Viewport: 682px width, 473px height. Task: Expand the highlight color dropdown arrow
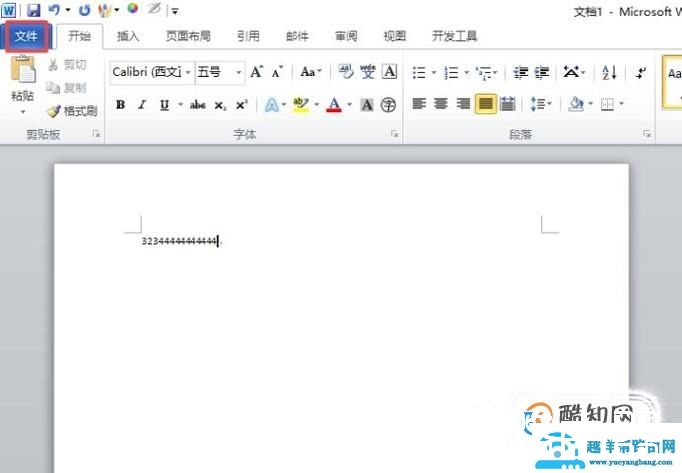(317, 105)
